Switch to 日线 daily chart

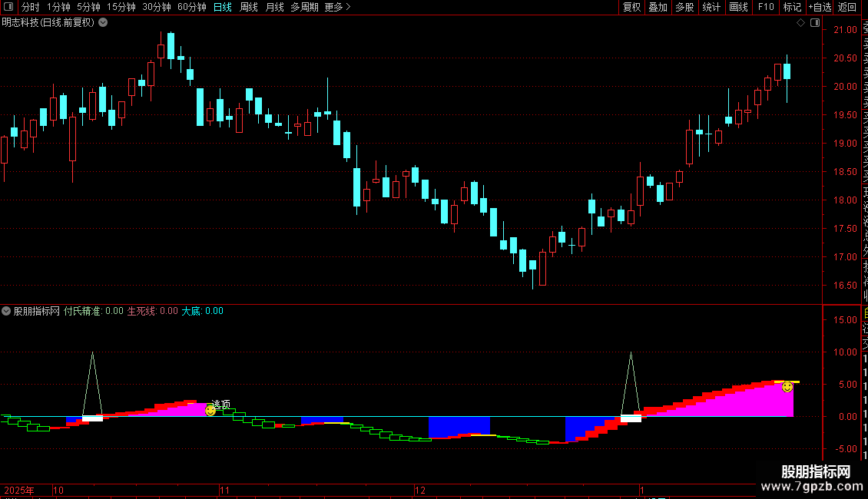tap(223, 7)
